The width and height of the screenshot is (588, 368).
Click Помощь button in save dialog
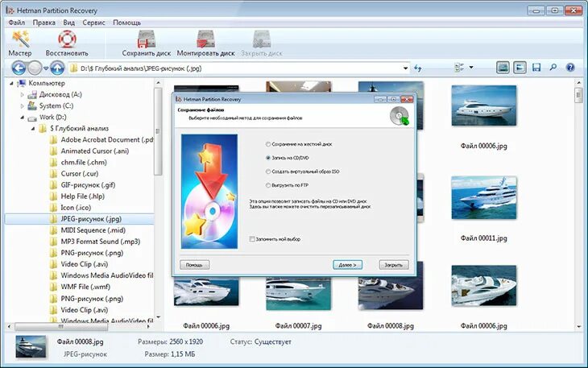tap(194, 265)
